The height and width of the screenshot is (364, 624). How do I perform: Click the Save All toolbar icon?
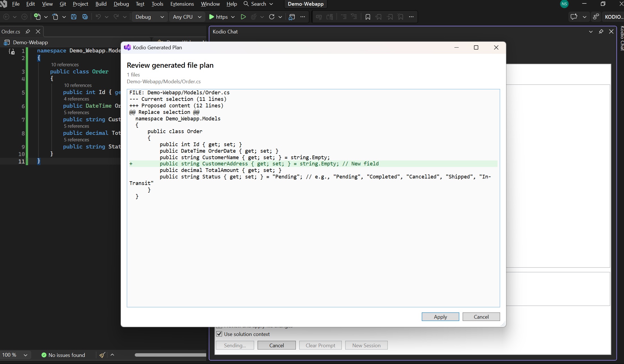(85, 17)
